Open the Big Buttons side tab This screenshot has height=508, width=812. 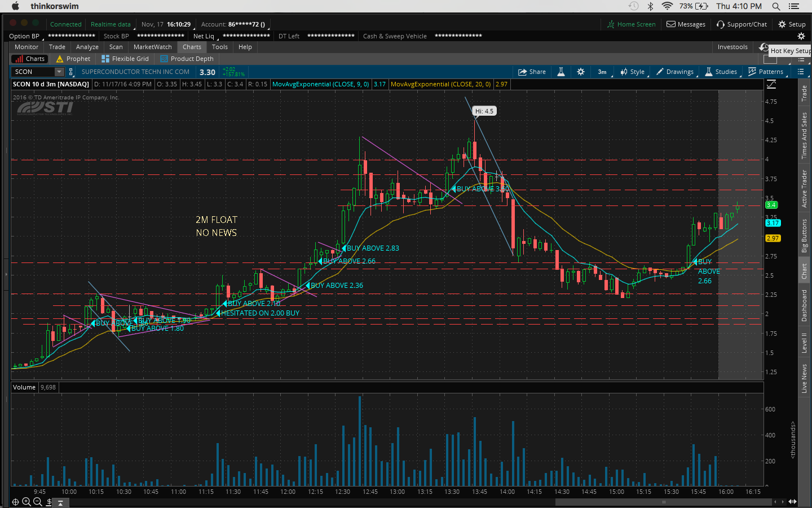804,235
